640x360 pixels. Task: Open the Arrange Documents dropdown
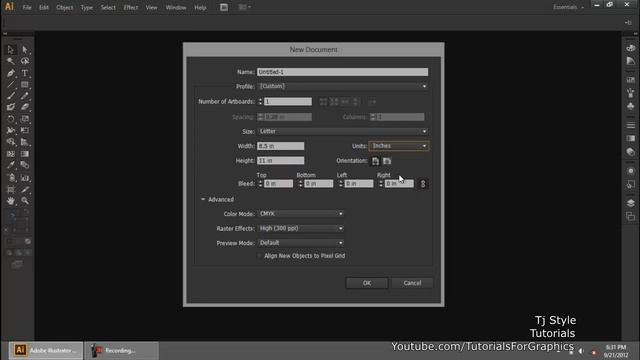coord(244,7)
